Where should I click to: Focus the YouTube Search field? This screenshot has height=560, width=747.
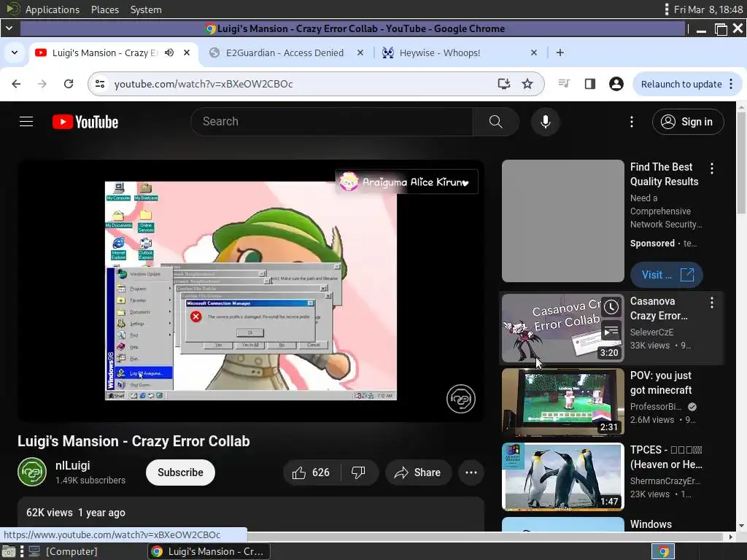[x=332, y=122]
